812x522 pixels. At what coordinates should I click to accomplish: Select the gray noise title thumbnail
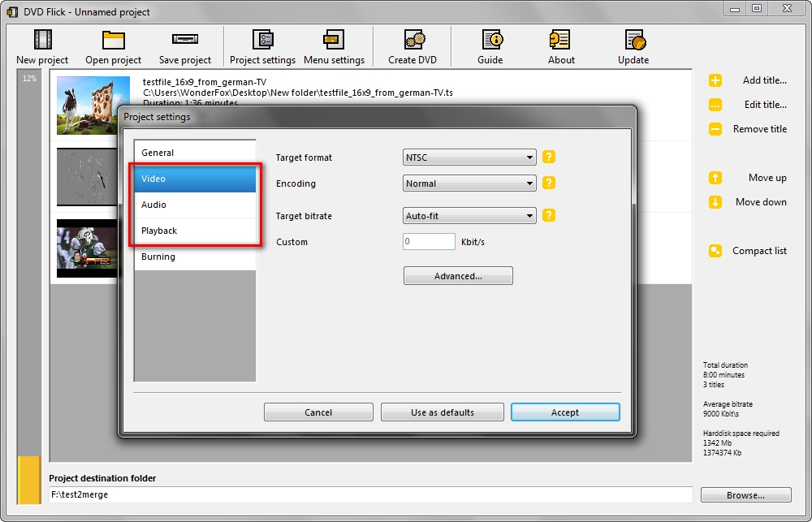click(x=87, y=177)
